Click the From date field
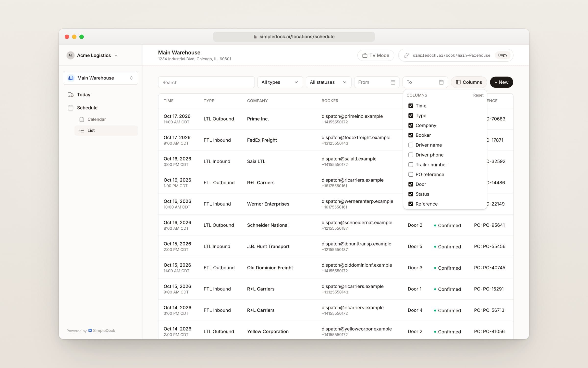The image size is (588, 368). click(x=377, y=82)
